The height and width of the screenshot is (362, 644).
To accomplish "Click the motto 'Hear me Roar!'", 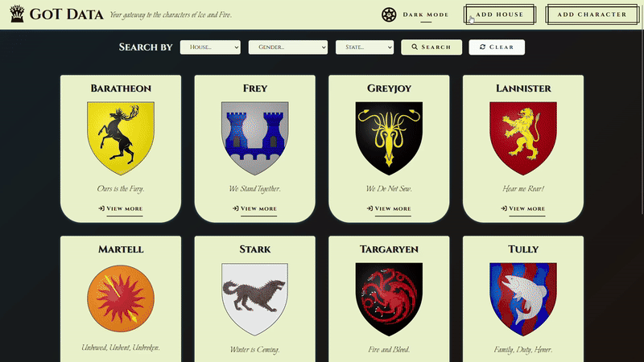I will 523,189.
